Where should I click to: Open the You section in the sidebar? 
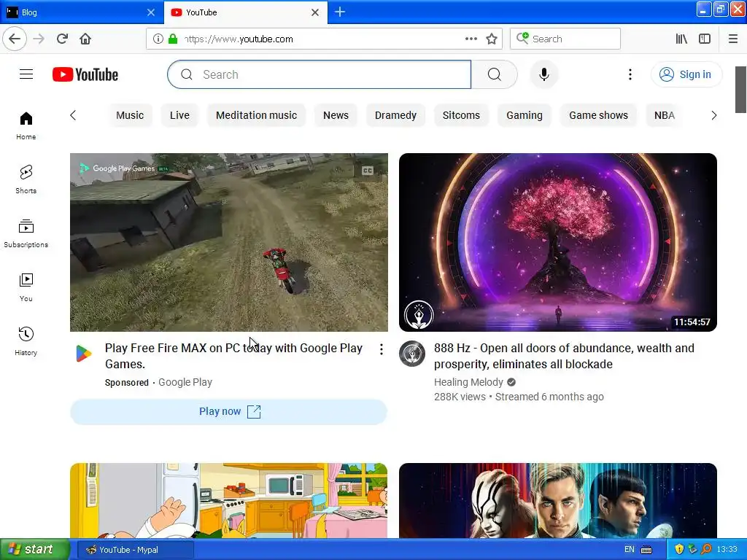click(26, 287)
